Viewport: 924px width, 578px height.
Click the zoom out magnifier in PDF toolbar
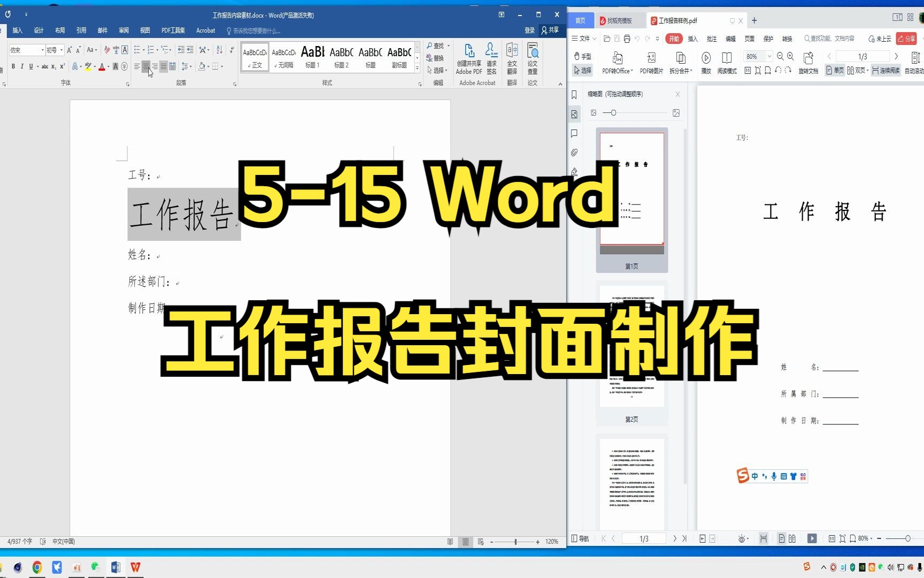click(780, 56)
